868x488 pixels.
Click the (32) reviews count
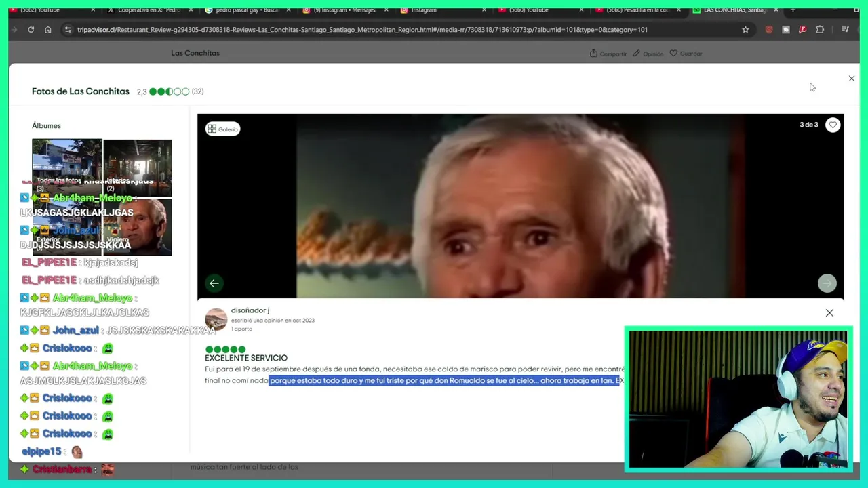197,91
